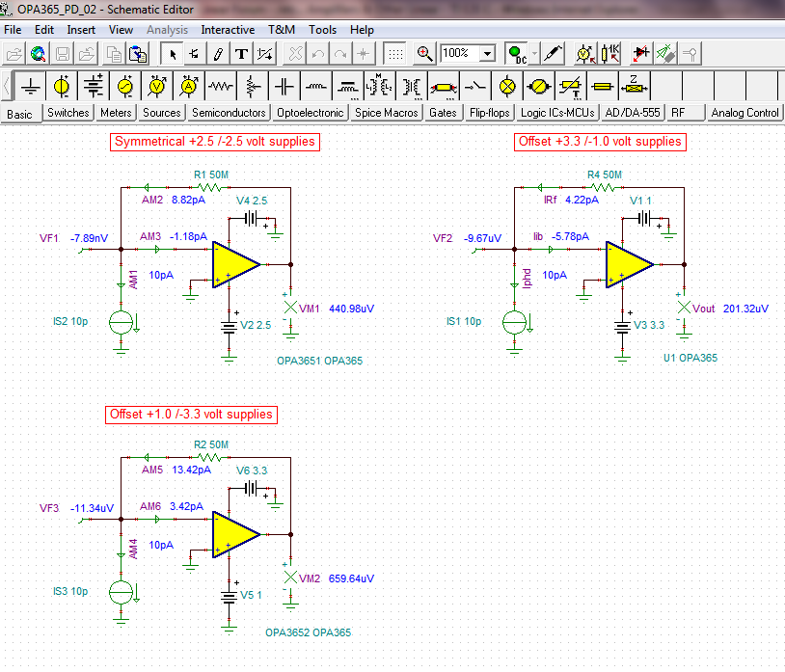Screen dimensions: 785x672
Task: Run the DC interactive mode button
Action: click(517, 53)
